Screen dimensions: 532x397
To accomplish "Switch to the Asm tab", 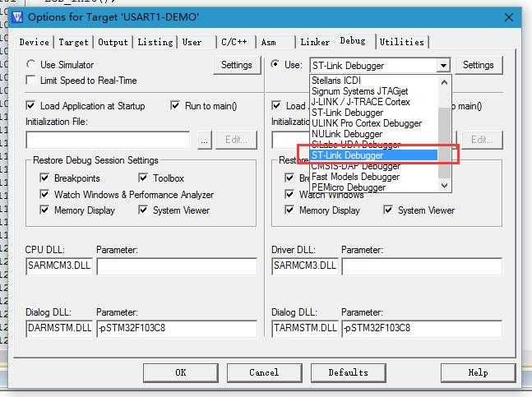I will [x=268, y=42].
